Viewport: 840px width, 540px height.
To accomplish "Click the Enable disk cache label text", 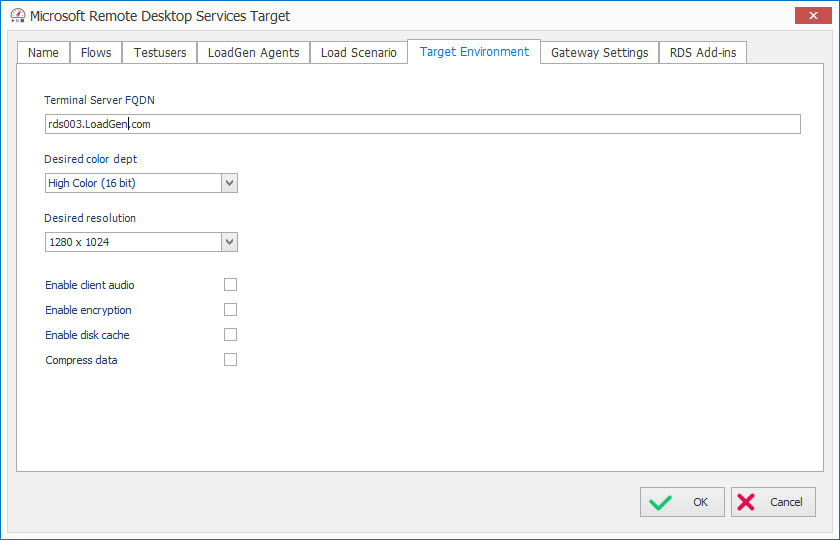I will click(87, 335).
